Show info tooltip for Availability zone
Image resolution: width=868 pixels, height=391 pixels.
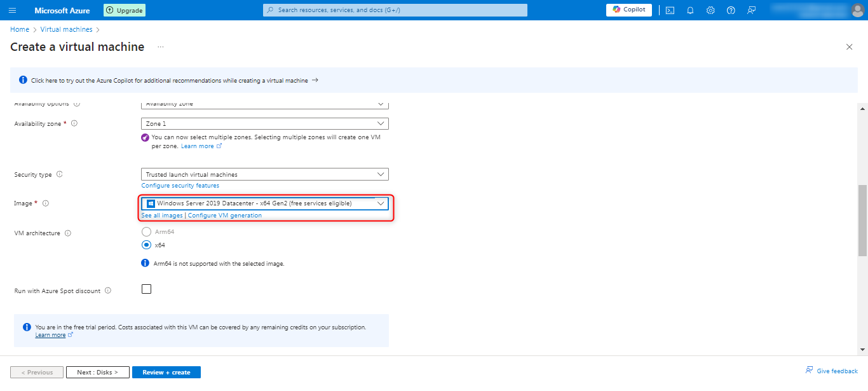click(x=74, y=123)
